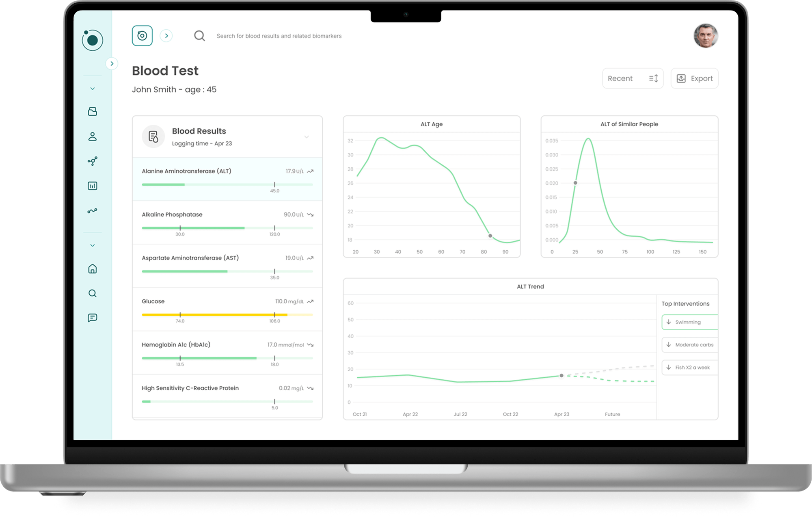The height and width of the screenshot is (517, 812).
Task: Click the wallet card icon in the sidebar
Action: pos(93,112)
